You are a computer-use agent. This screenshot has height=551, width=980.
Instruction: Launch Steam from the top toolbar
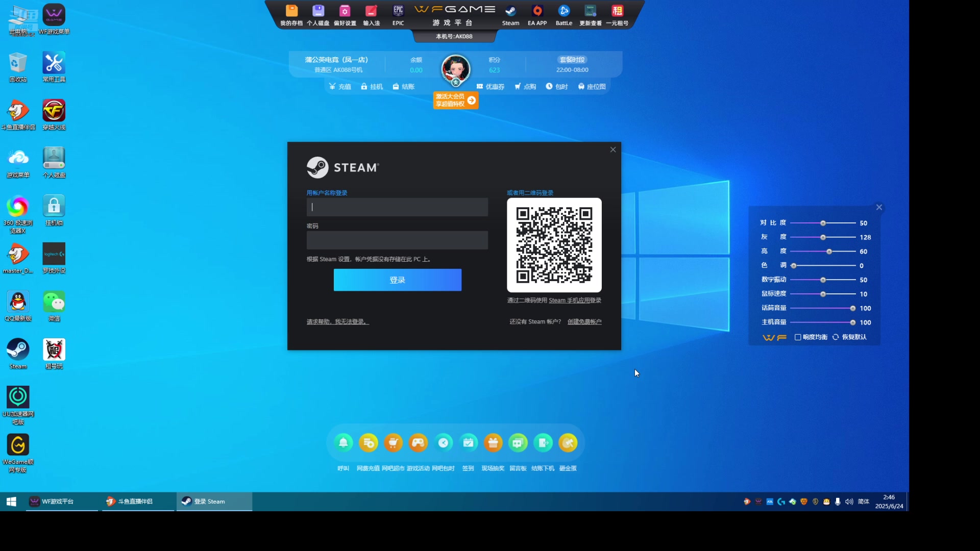[x=510, y=15]
